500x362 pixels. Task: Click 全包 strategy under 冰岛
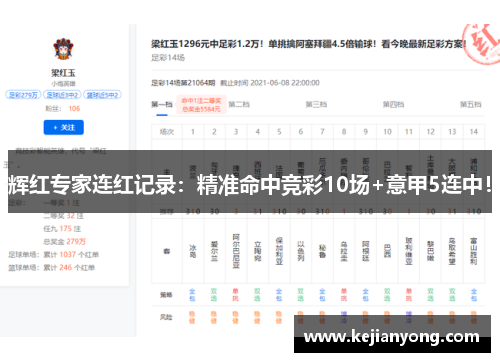[192, 295]
